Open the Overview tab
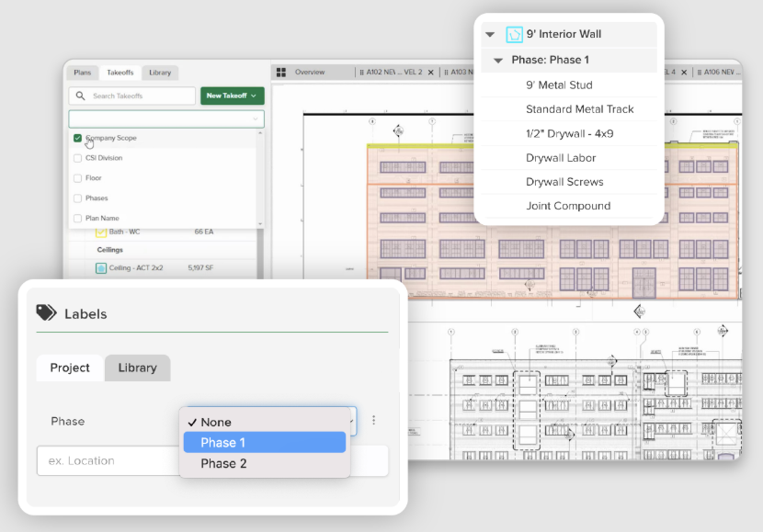The height and width of the screenshot is (532, 763). 310,72
